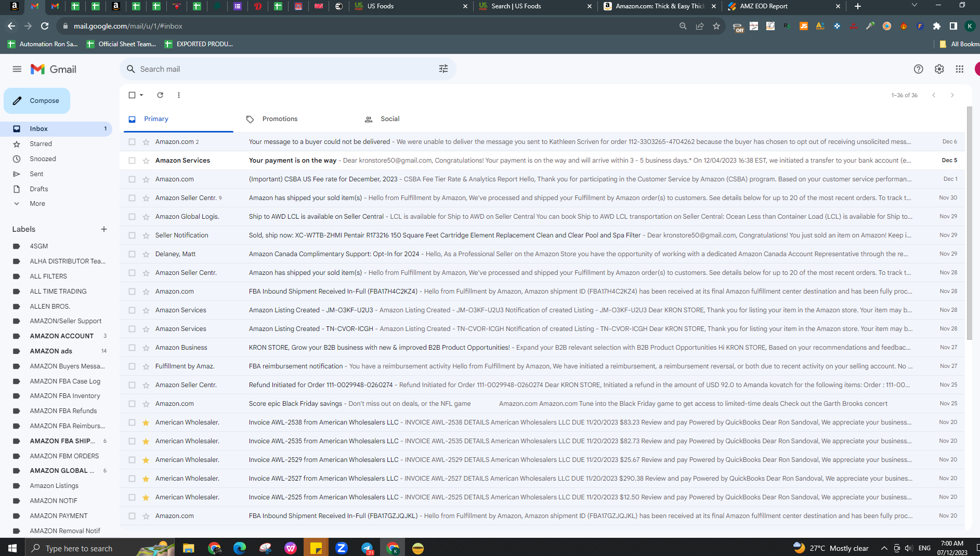Image resolution: width=980 pixels, height=556 pixels.
Task: Open the Inbox folder
Action: pos(56,129)
